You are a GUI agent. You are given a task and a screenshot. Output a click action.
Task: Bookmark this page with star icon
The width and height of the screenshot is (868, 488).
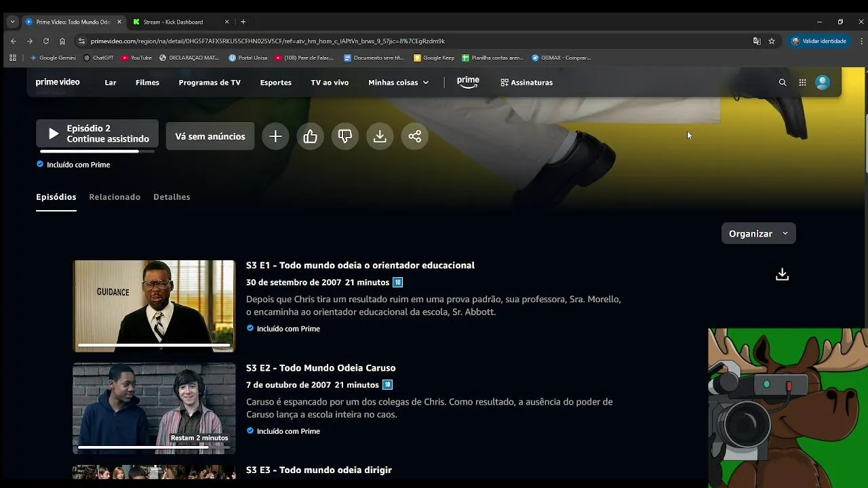pos(772,41)
